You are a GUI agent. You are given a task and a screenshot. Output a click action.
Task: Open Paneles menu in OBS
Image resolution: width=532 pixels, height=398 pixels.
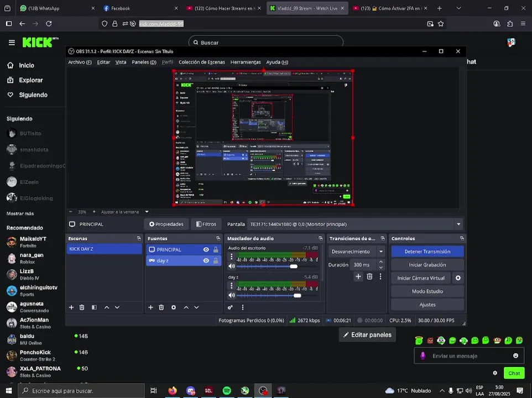(144, 62)
